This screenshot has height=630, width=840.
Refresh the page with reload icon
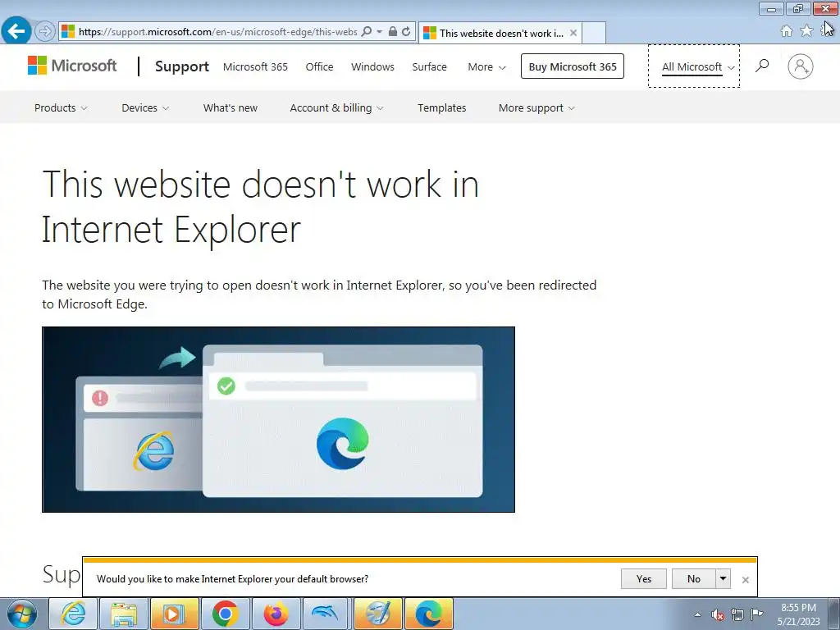(407, 32)
